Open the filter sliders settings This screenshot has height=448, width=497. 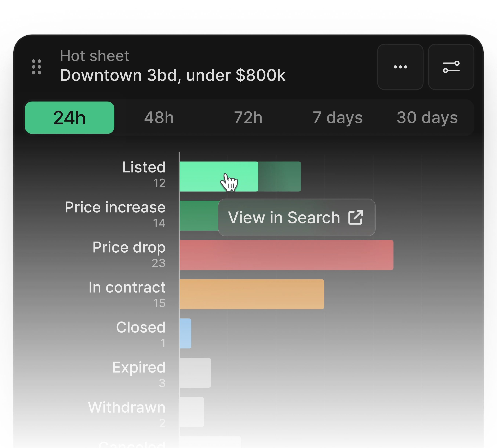pyautogui.click(x=451, y=67)
